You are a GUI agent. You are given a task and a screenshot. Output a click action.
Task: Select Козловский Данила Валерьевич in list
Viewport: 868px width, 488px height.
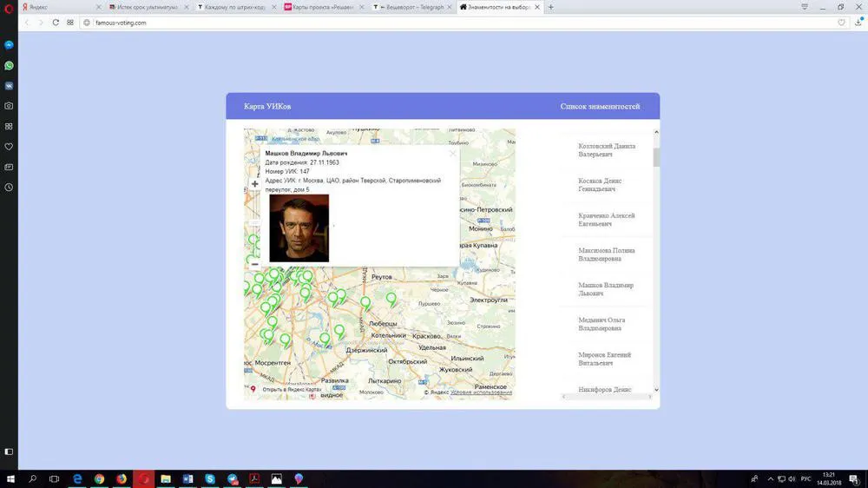(x=607, y=150)
